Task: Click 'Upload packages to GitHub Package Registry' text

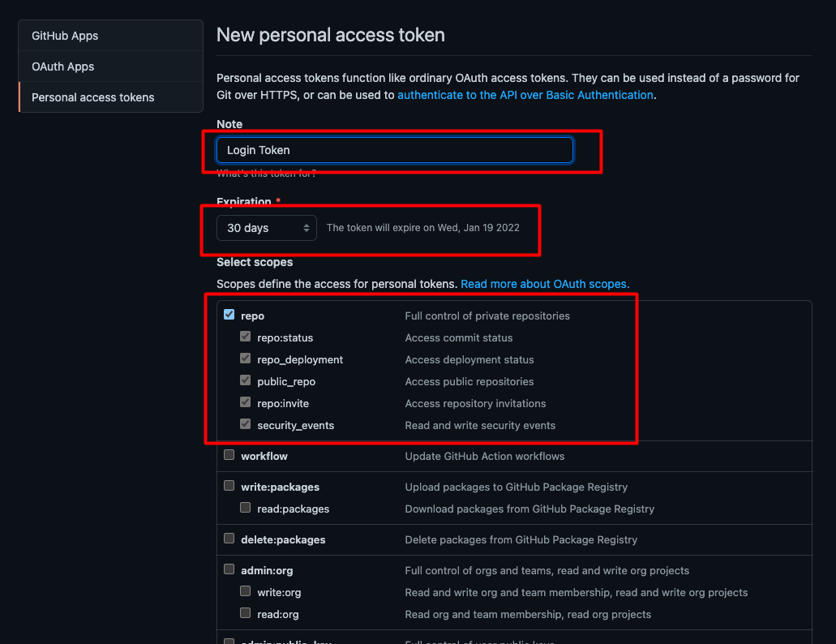Action: click(516, 487)
